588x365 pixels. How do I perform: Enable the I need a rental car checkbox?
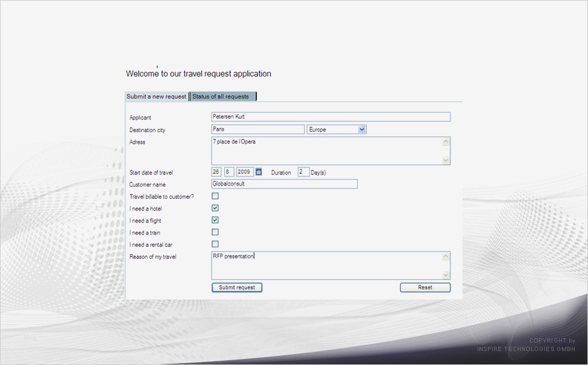point(215,244)
